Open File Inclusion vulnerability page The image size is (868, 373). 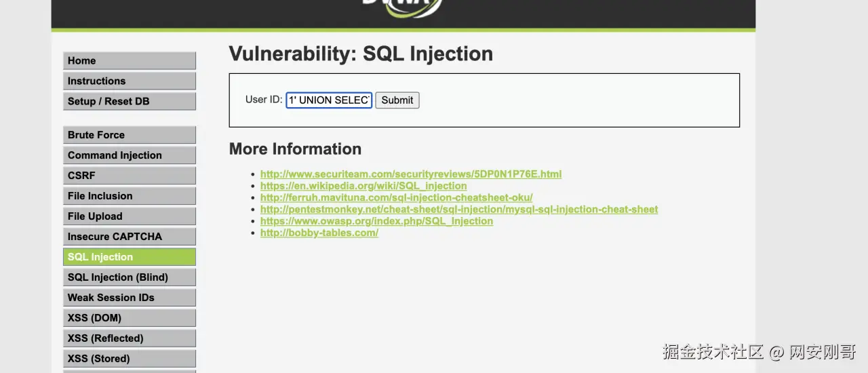coord(129,196)
